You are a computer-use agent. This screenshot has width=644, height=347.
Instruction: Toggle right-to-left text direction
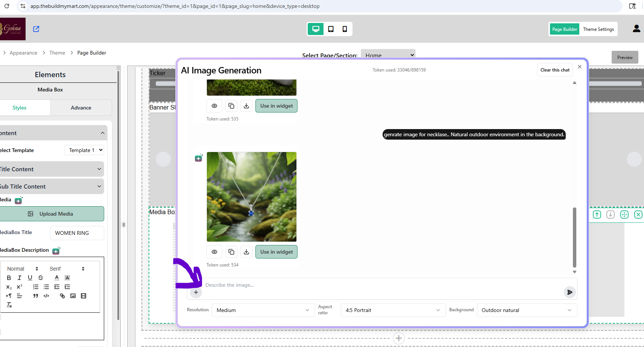point(9,296)
